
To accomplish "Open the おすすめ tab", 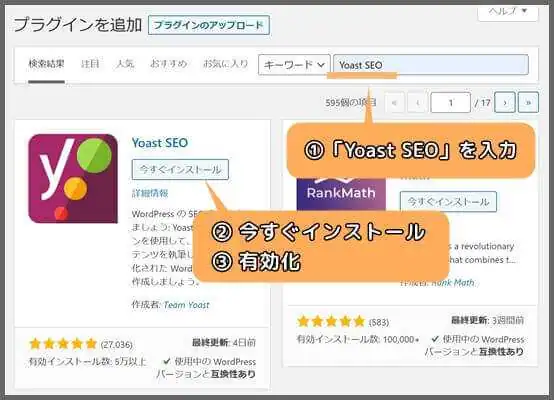I will tap(169, 64).
